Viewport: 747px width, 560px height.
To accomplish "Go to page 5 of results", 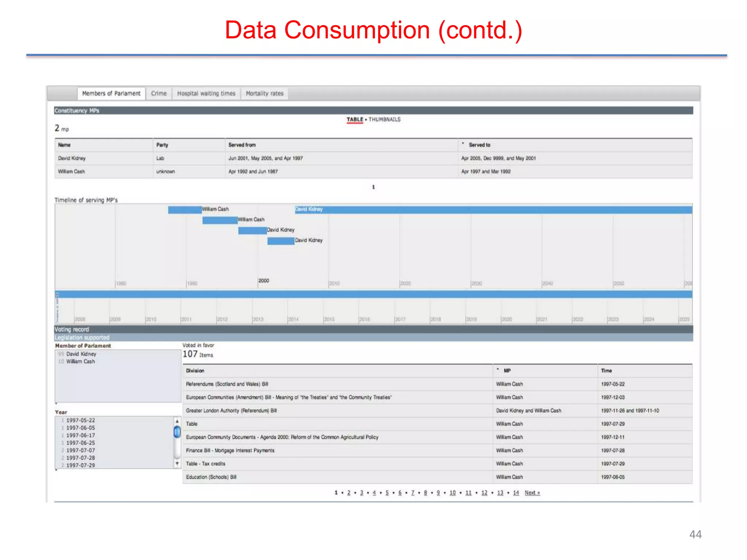I will 387,493.
